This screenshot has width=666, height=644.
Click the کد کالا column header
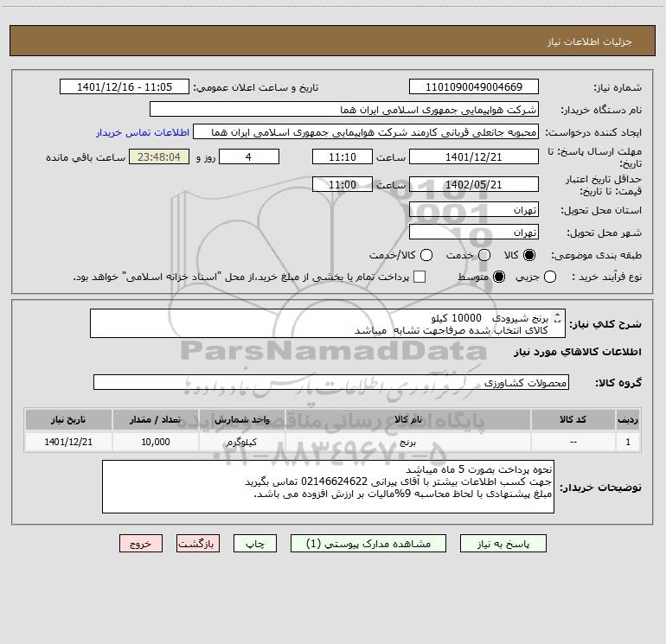coord(573,419)
